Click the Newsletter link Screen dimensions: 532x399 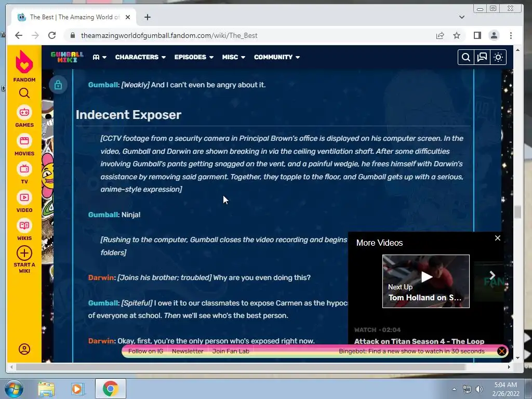pyautogui.click(x=188, y=351)
